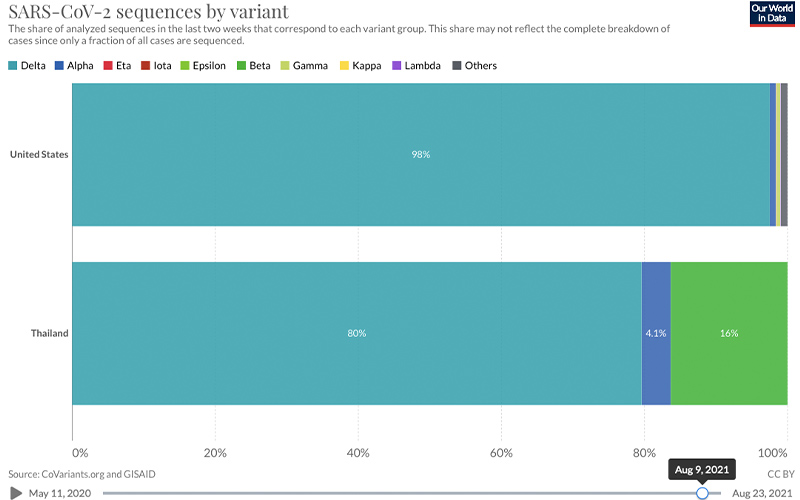Click the timeline slider handle

click(x=702, y=493)
